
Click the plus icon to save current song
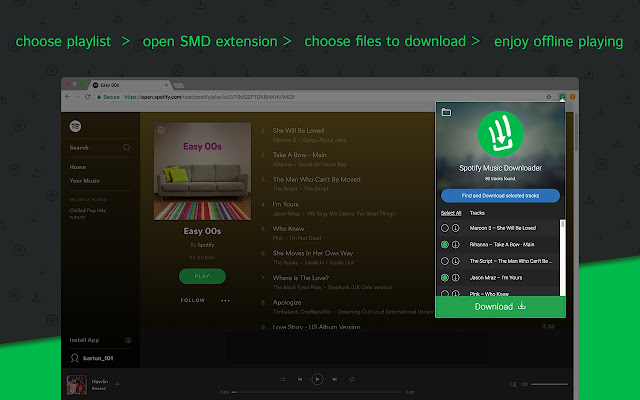click(117, 384)
